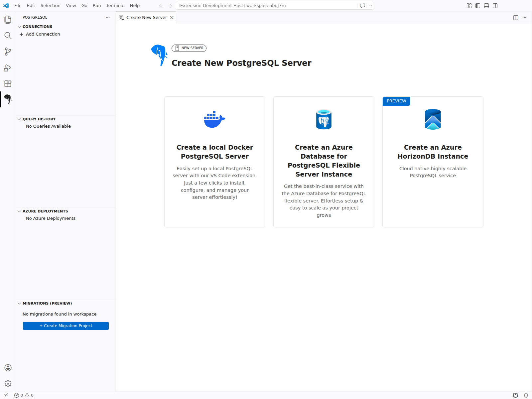Open the Terminal menu
Screen dimensions: 532x399
coord(115,6)
